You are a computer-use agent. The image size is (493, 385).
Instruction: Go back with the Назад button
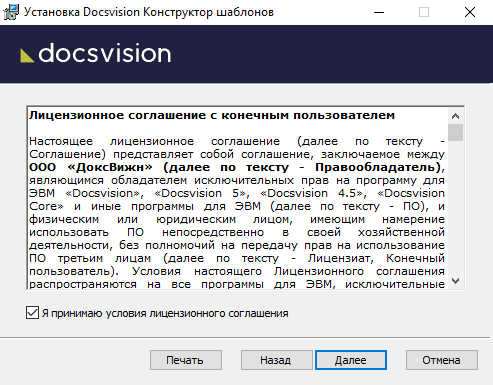click(276, 360)
